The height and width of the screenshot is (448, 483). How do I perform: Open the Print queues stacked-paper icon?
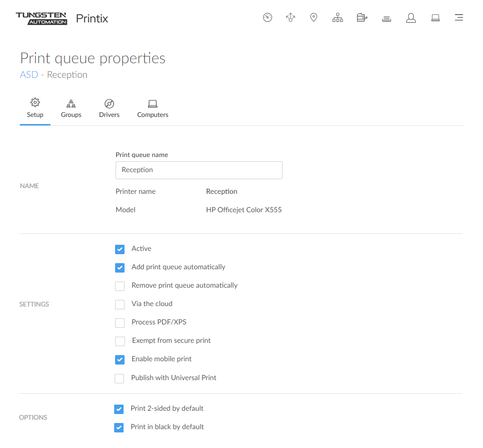tap(387, 18)
